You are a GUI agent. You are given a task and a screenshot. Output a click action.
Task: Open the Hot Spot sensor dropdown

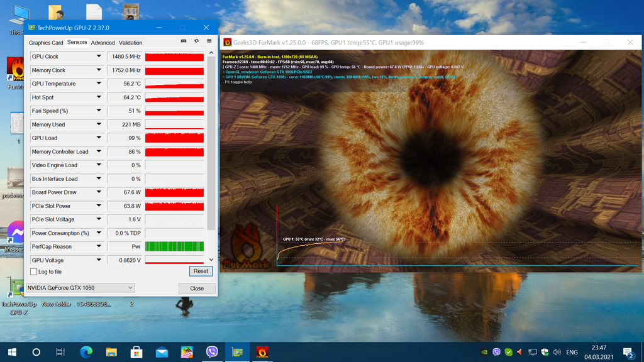pos(99,97)
